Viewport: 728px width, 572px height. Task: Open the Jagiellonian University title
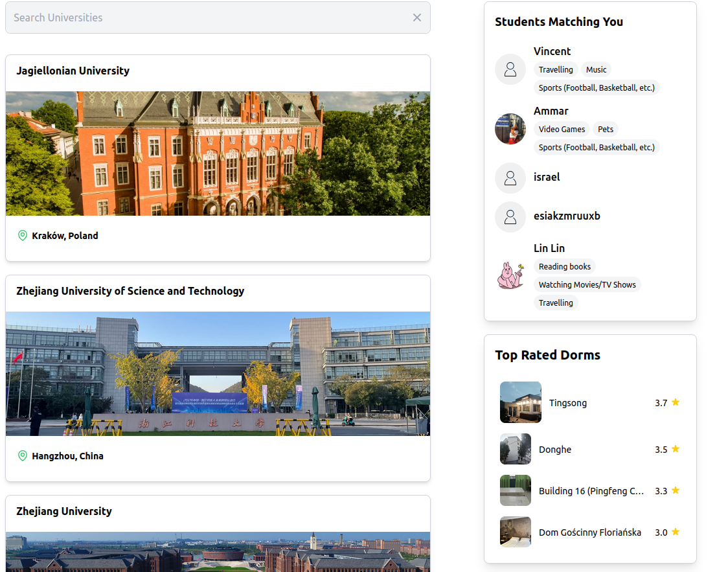click(73, 71)
